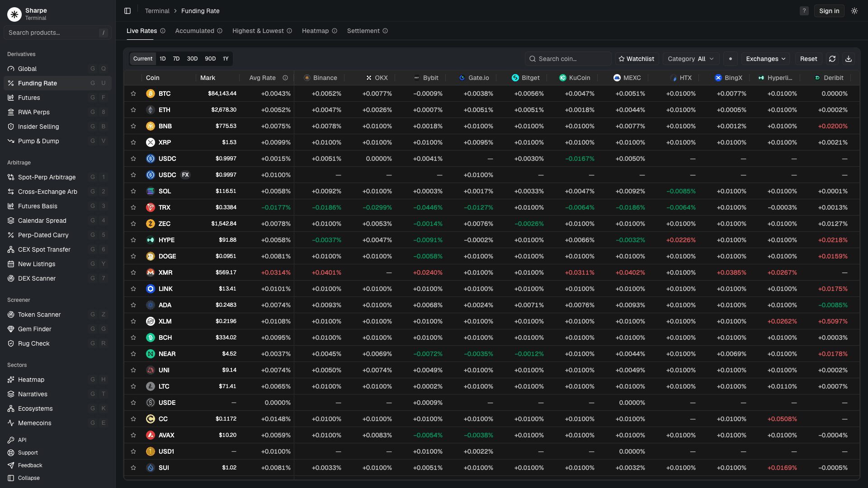This screenshot has height=488, width=868.
Task: Star DOGE to add to watchlist
Action: (x=133, y=256)
